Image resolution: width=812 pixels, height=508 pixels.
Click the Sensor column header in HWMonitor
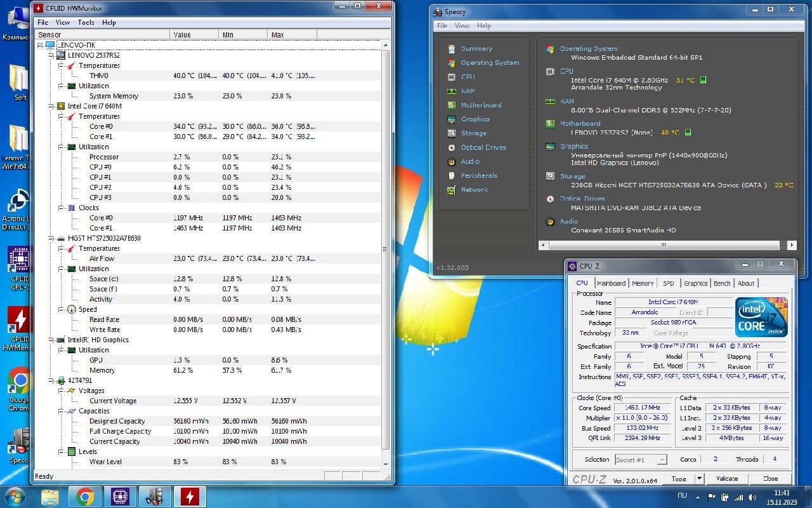tap(103, 35)
